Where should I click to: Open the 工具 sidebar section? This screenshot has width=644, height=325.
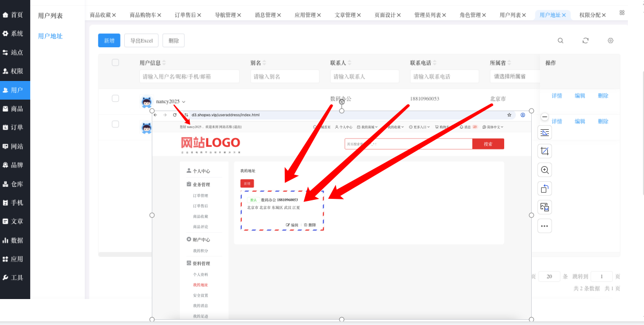pos(15,277)
